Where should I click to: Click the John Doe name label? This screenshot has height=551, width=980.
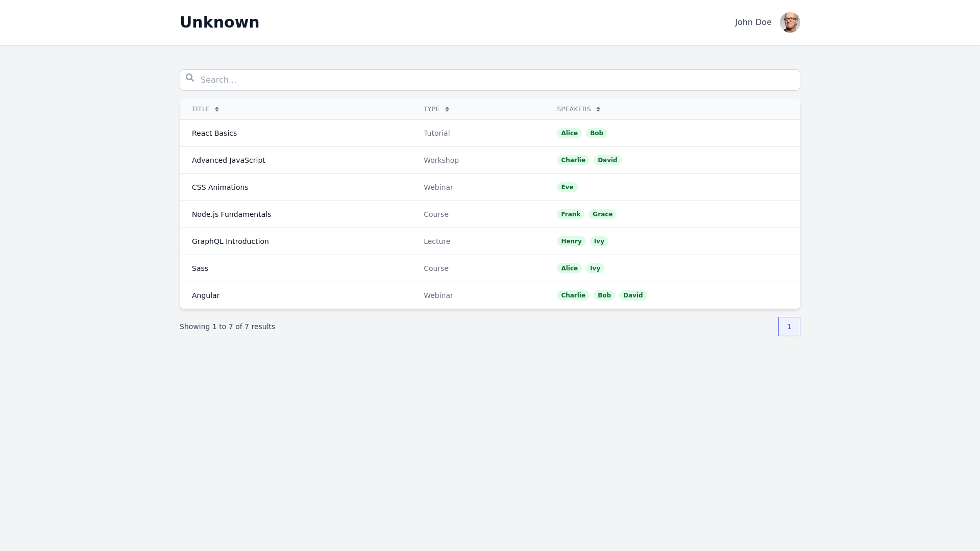coord(753,22)
